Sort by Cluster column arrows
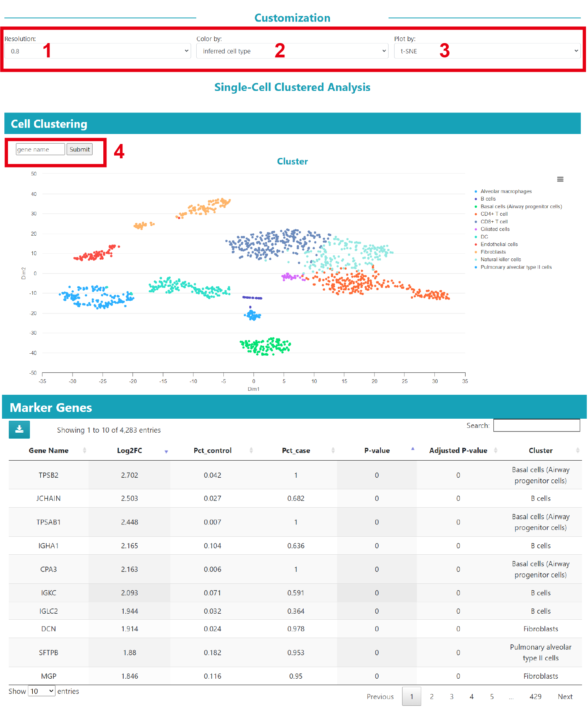The image size is (588, 711). pyautogui.click(x=578, y=450)
